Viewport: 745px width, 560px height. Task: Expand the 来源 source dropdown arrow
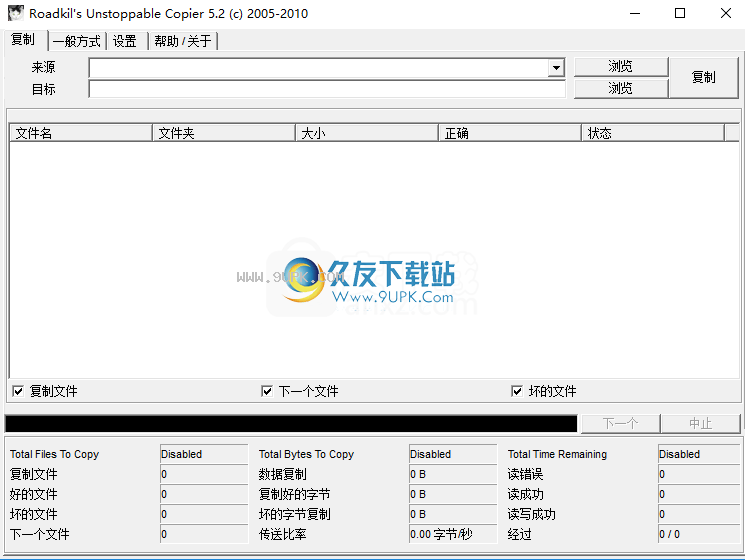pos(556,68)
